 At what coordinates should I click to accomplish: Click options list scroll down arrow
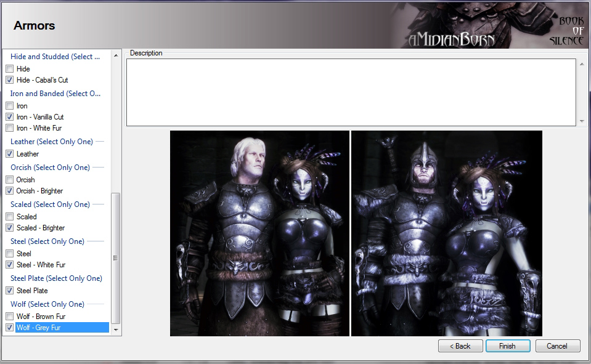(x=116, y=330)
